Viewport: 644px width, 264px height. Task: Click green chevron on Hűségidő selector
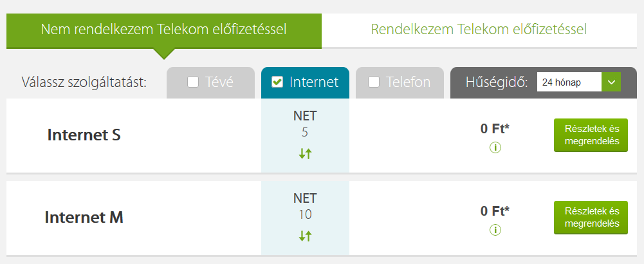coord(611,82)
